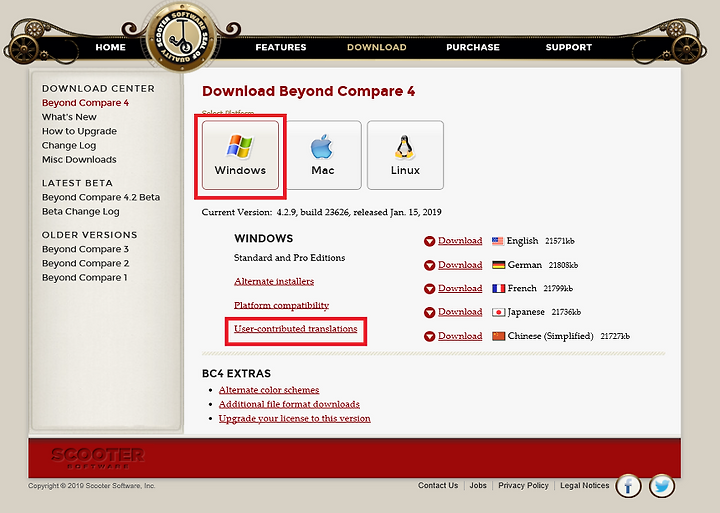The width and height of the screenshot is (720, 513).
Task: Open How to Upgrade sidebar link
Action: [79, 131]
